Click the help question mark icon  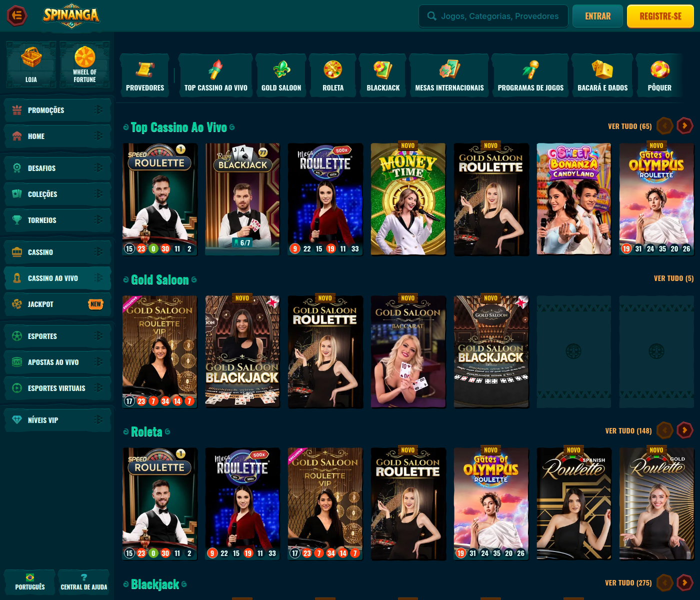[x=84, y=577]
